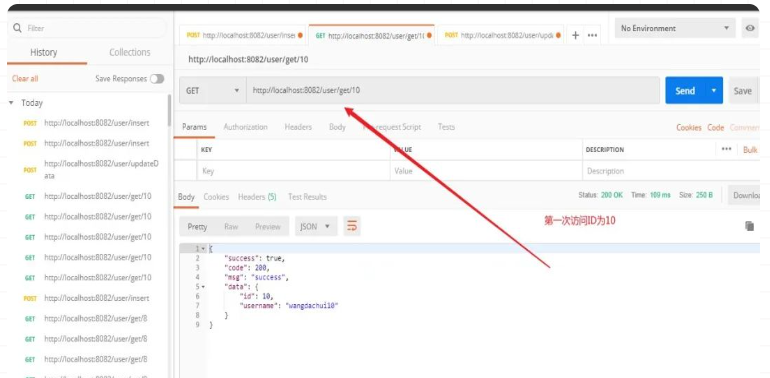
Task: Select the POST user/update request tab
Action: 500,35
